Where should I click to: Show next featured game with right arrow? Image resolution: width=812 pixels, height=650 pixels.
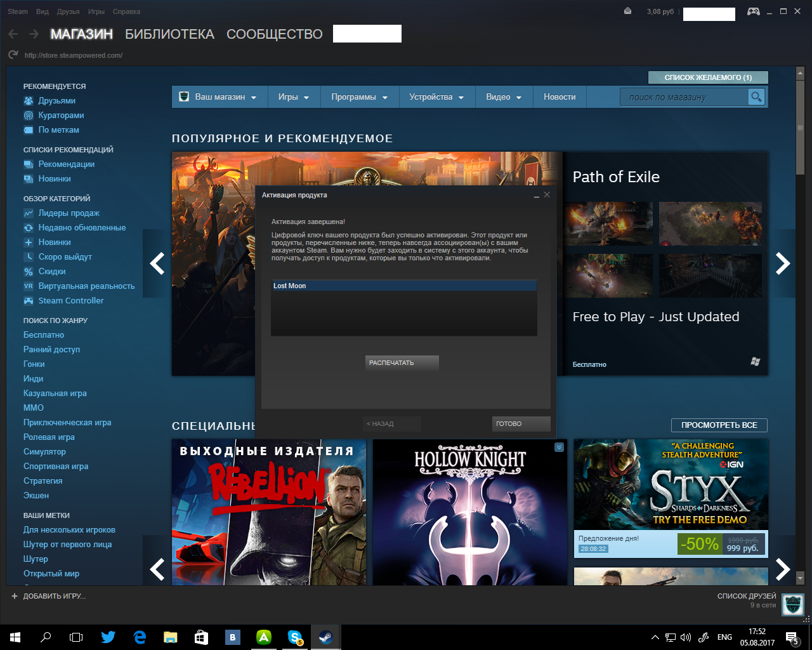click(783, 263)
